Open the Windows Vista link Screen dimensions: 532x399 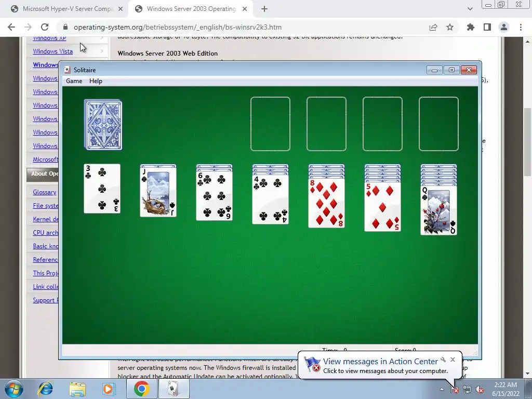tap(52, 51)
